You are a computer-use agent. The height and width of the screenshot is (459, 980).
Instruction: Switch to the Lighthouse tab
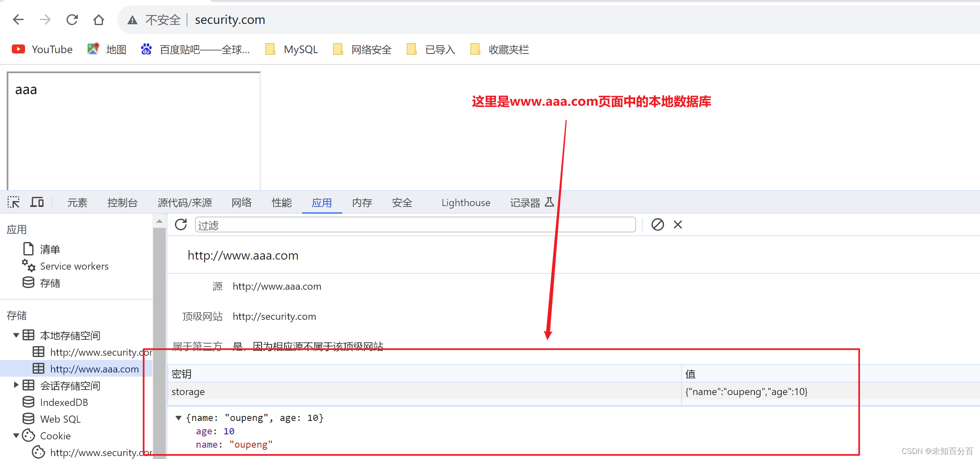465,203
